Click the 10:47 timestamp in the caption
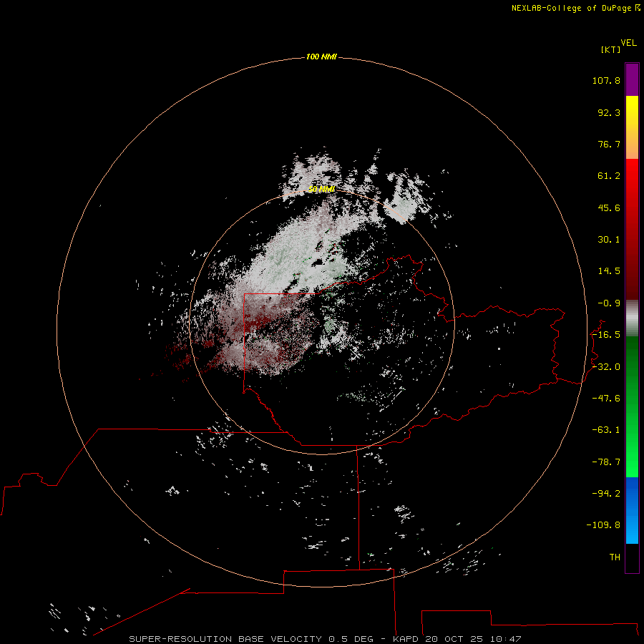Image resolution: width=644 pixels, height=644 pixels. [506, 639]
